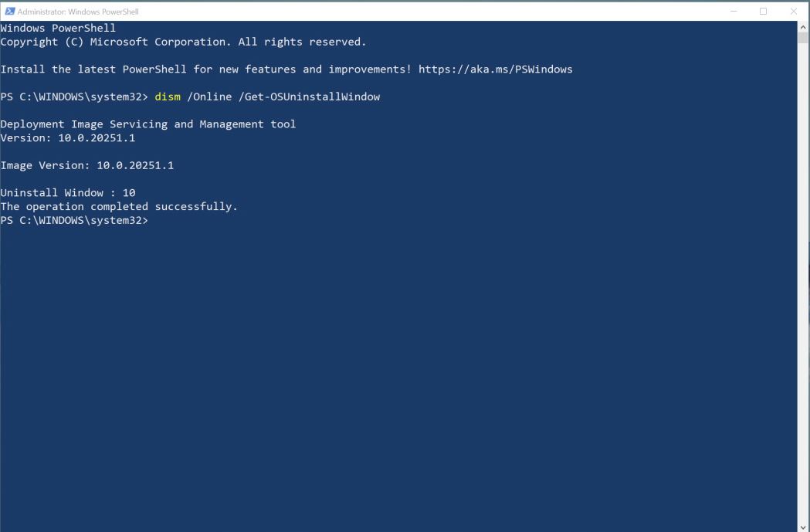810x532 pixels.
Task: Click the Image Version 10.0.20251.1 line
Action: (x=86, y=165)
